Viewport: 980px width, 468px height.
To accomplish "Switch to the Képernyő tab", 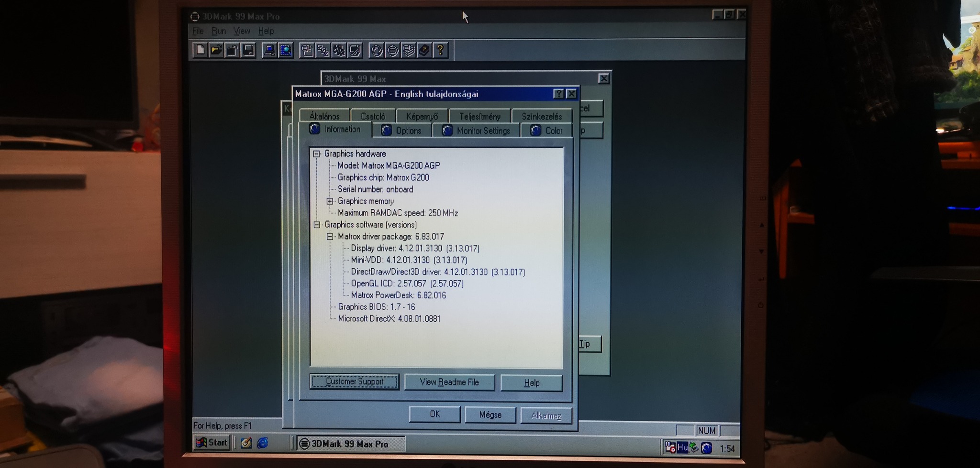I will pyautogui.click(x=422, y=116).
